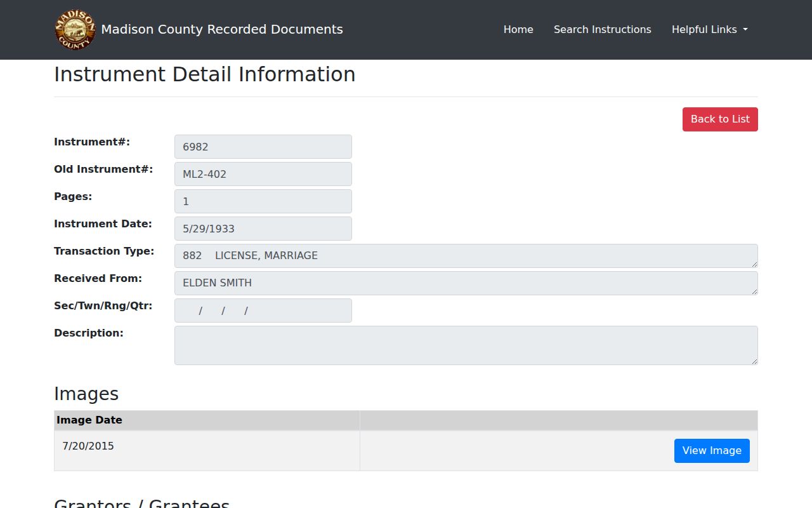Click the Description label
Viewport: 812px width, 508px height.
click(x=89, y=333)
